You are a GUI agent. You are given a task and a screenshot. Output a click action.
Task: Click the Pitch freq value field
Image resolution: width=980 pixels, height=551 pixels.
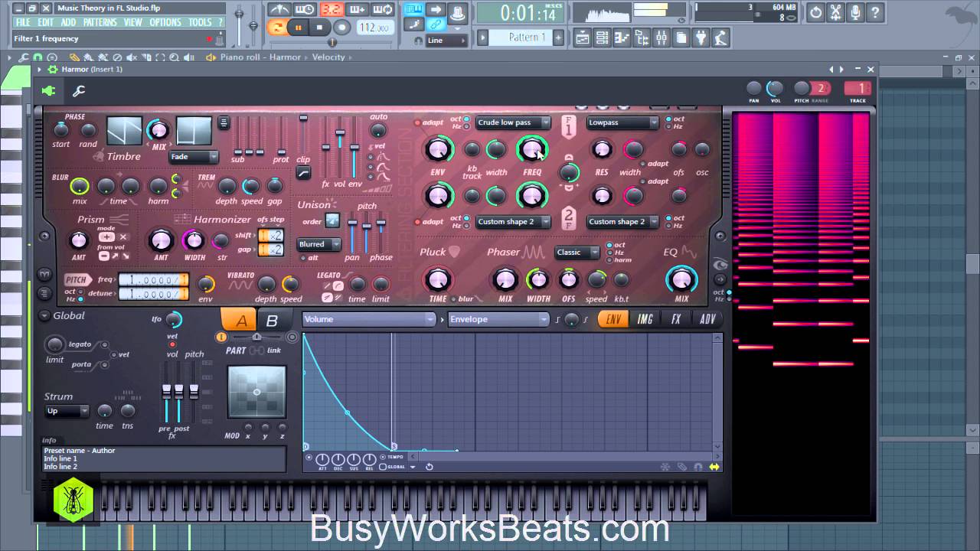pyautogui.click(x=153, y=280)
